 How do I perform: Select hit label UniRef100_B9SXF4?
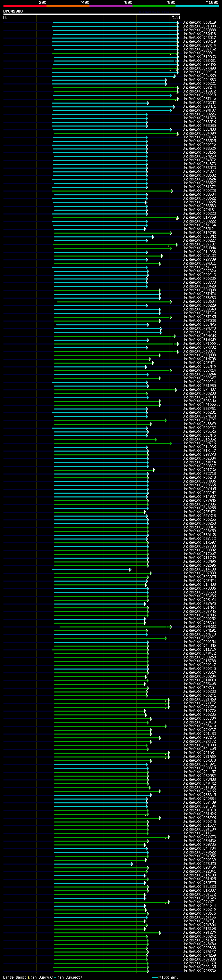[x=199, y=45]
